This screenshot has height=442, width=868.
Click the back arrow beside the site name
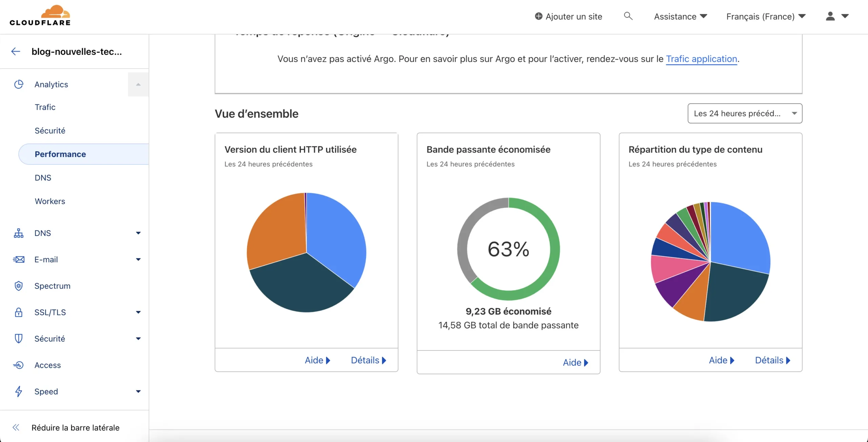click(x=16, y=52)
